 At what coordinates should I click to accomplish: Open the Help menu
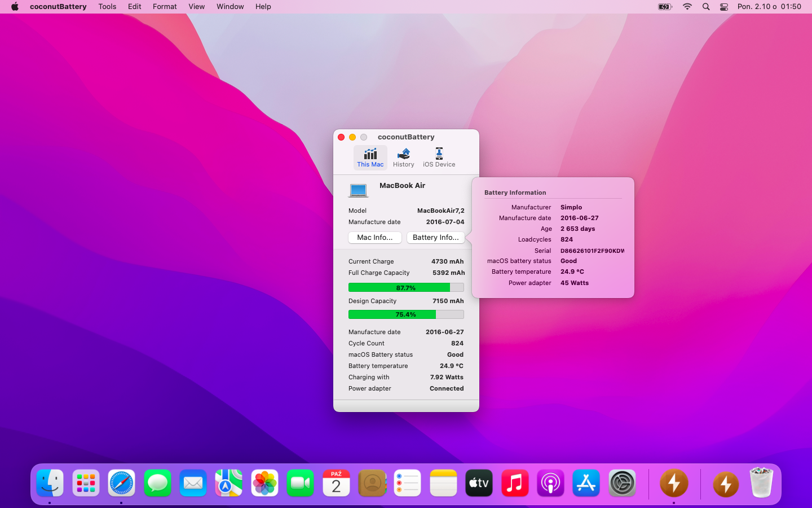click(x=263, y=7)
